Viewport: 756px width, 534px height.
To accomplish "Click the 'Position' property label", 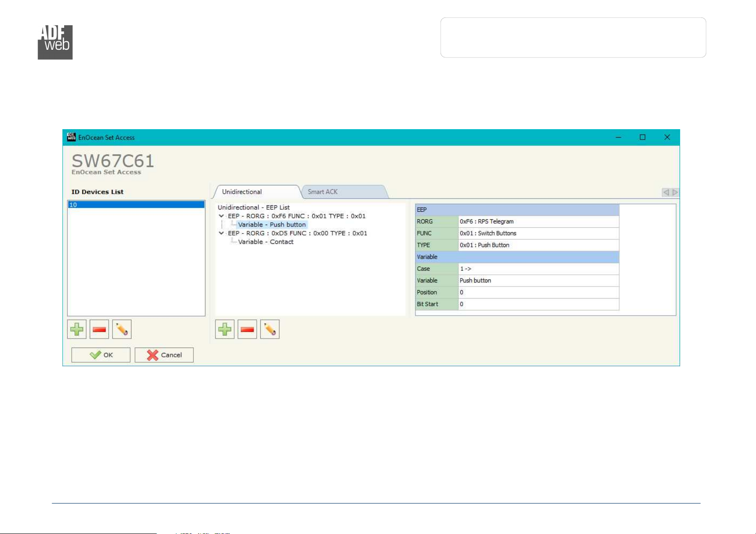I will [x=437, y=292].
